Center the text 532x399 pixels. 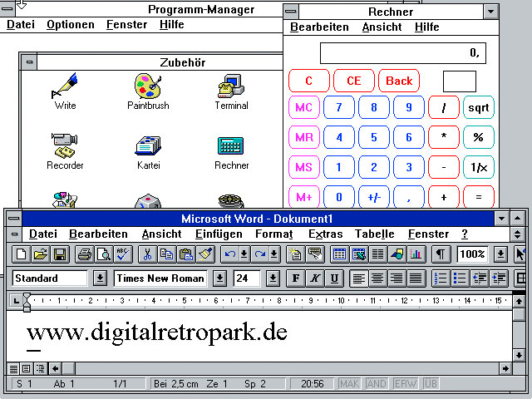(x=377, y=278)
